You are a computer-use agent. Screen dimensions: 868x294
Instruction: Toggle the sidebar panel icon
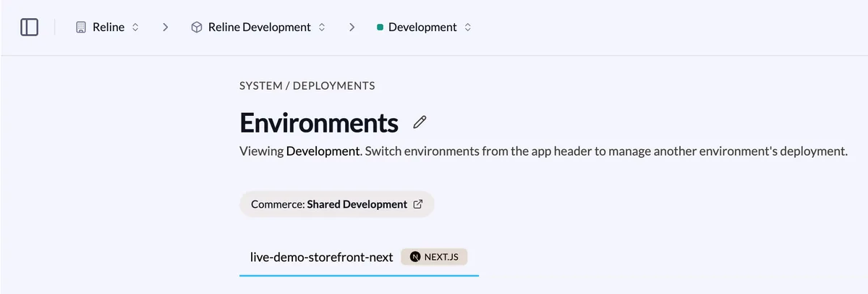(x=29, y=28)
